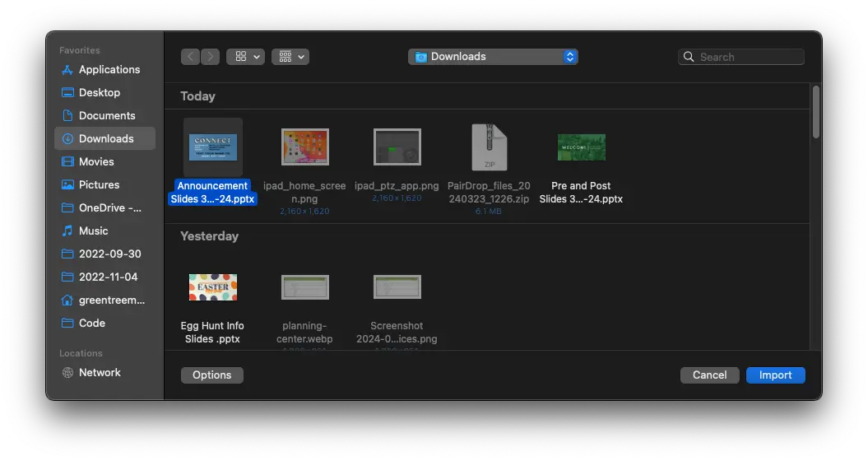Select the Music sidebar icon
868x461 pixels.
(67, 230)
